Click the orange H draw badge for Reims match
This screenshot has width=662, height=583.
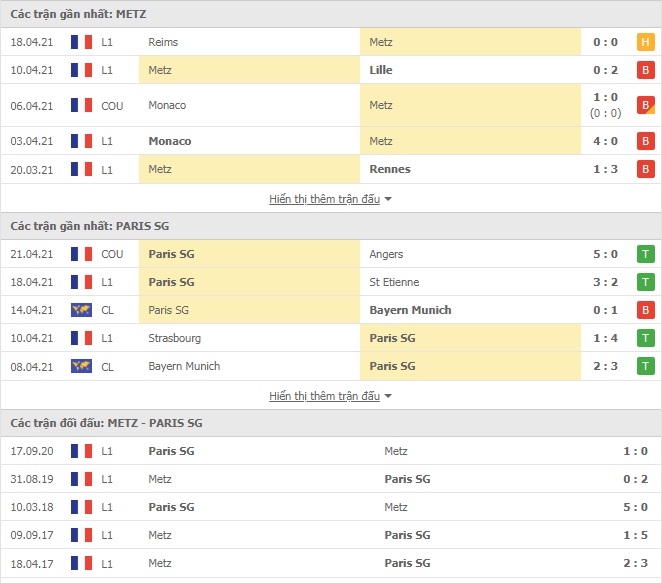pyautogui.click(x=645, y=42)
